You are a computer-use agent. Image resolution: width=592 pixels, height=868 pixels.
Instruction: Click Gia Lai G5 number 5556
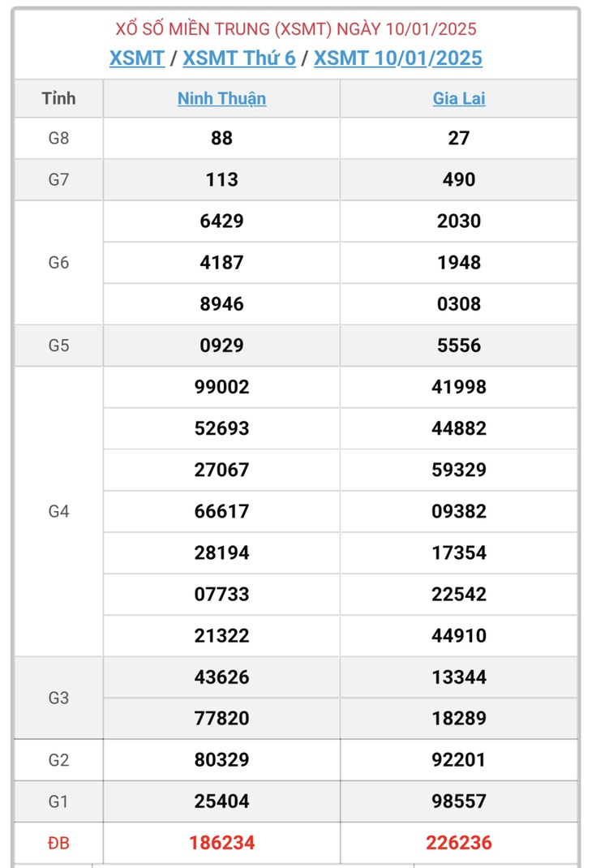[459, 346]
